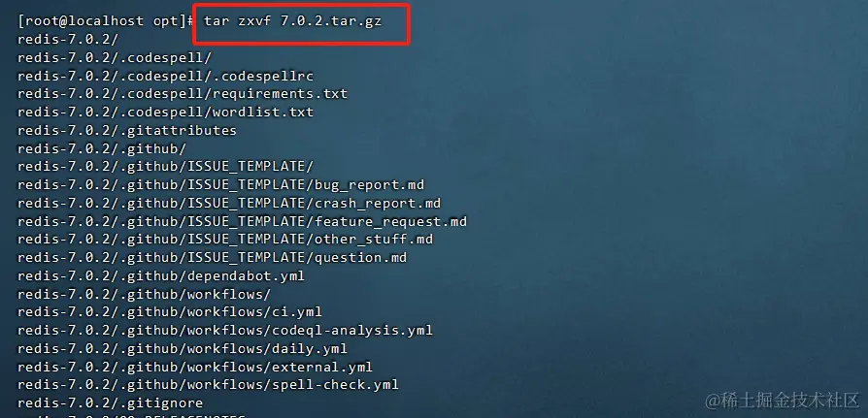Viewport: 868px width, 418px height.
Task: Click the .github/ISSUE_TEMPLATE/ directory line
Action: click(x=165, y=167)
